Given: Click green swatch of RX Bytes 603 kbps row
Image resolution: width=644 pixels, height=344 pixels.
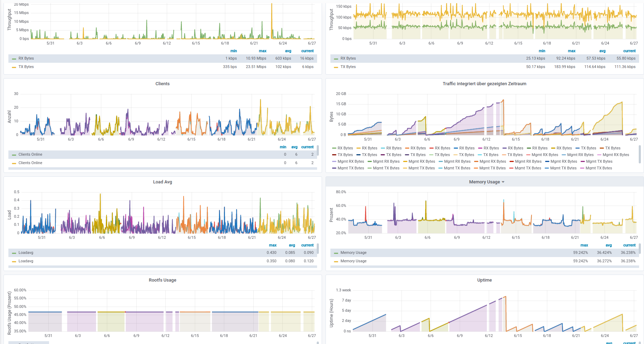Looking at the screenshot, I should [14, 59].
